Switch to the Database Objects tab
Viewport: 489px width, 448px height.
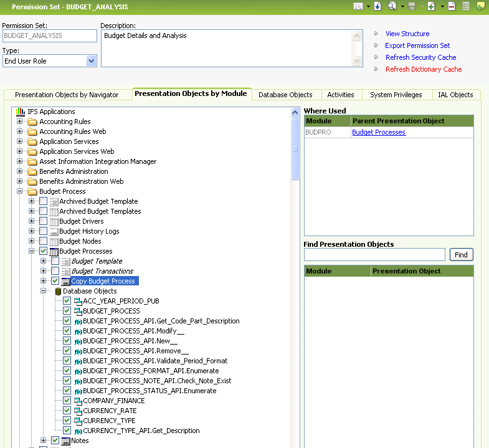pos(285,95)
